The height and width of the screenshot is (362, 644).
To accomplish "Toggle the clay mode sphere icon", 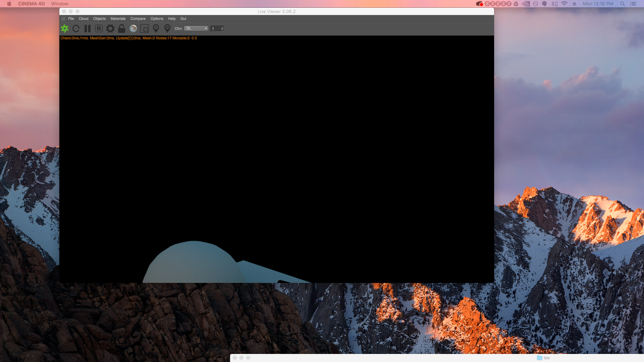I will (133, 28).
